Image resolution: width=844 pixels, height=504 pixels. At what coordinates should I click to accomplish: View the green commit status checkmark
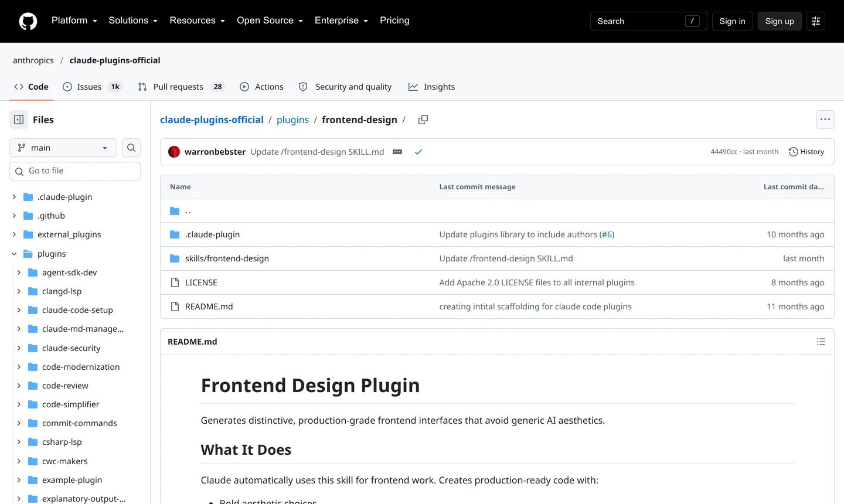pyautogui.click(x=418, y=152)
